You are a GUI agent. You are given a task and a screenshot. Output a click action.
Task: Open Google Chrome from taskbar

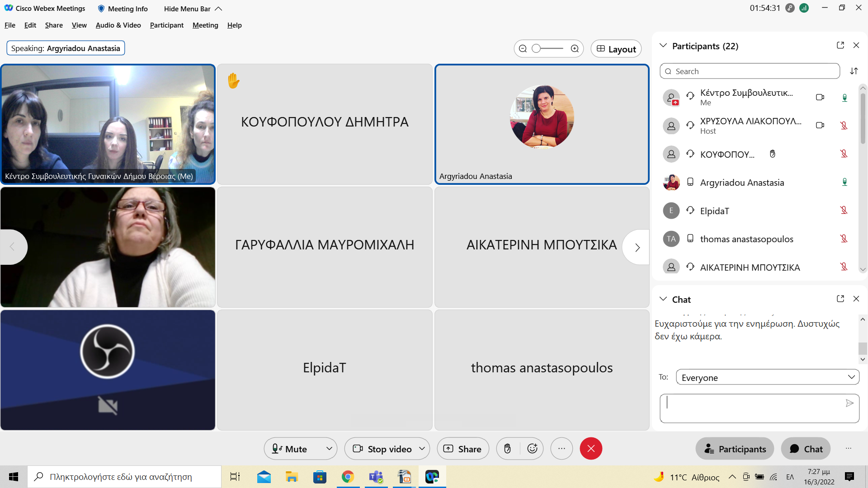[x=348, y=477]
